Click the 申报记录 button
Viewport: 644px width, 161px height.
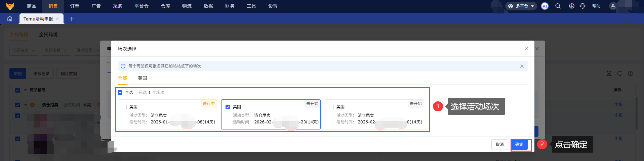(41, 74)
